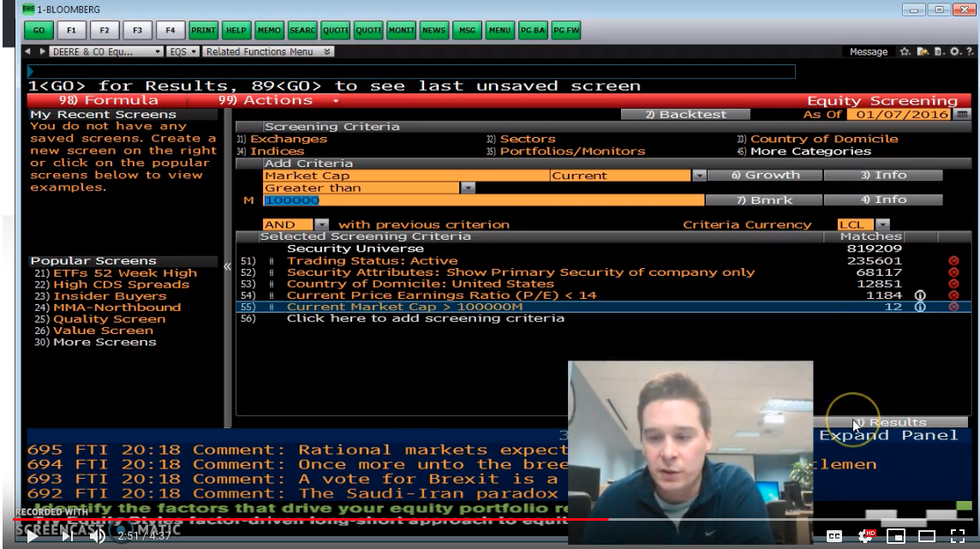Remove the Price Earnings Ratio criterion
Screen dimensions: 980x549
click(x=953, y=295)
